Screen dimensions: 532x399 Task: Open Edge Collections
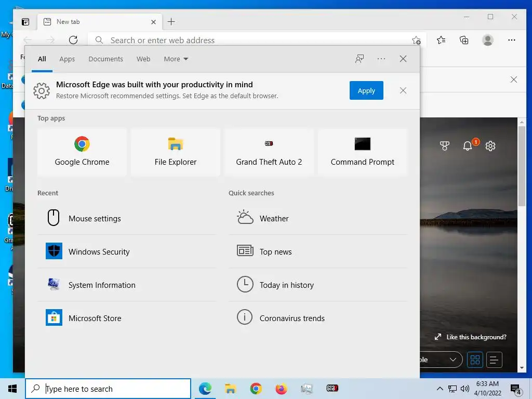tap(464, 40)
